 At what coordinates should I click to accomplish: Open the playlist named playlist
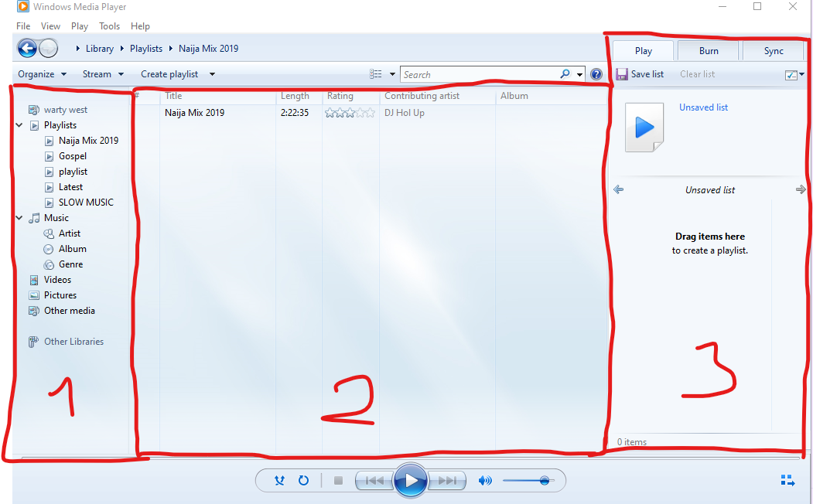coord(73,172)
